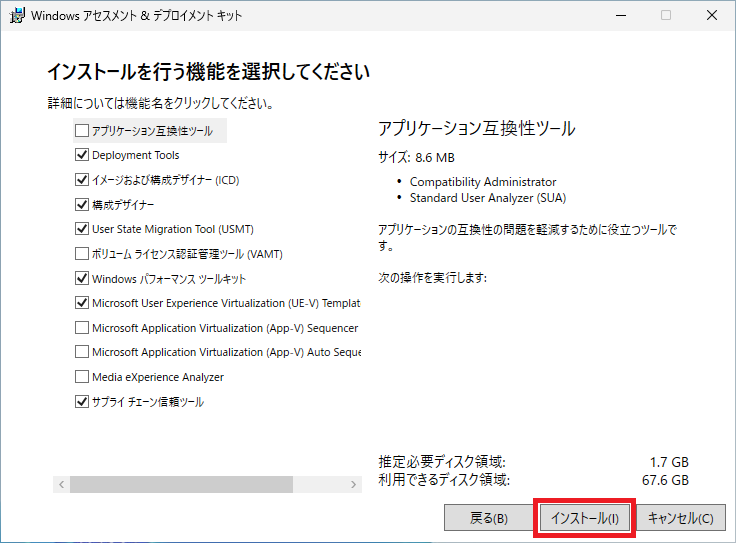Check the アプリケーション互換性ツール checkbox
The height and width of the screenshot is (543, 736).
pyautogui.click(x=82, y=130)
